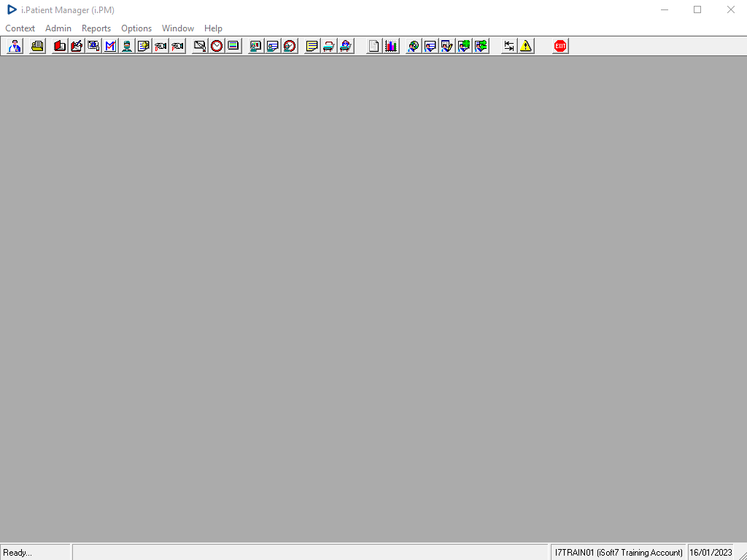Image resolution: width=747 pixels, height=560 pixels.
Task: Click the red book with pen icon
Action: [x=76, y=46]
